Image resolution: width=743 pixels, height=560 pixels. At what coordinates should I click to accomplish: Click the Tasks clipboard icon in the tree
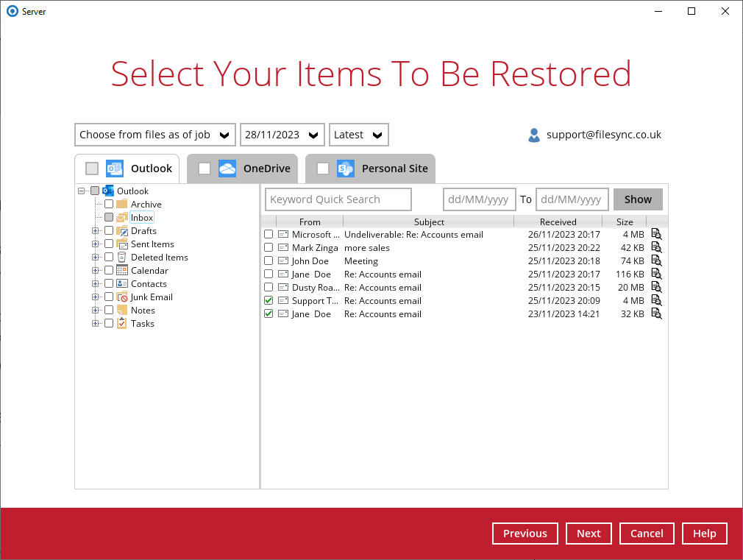[122, 323]
